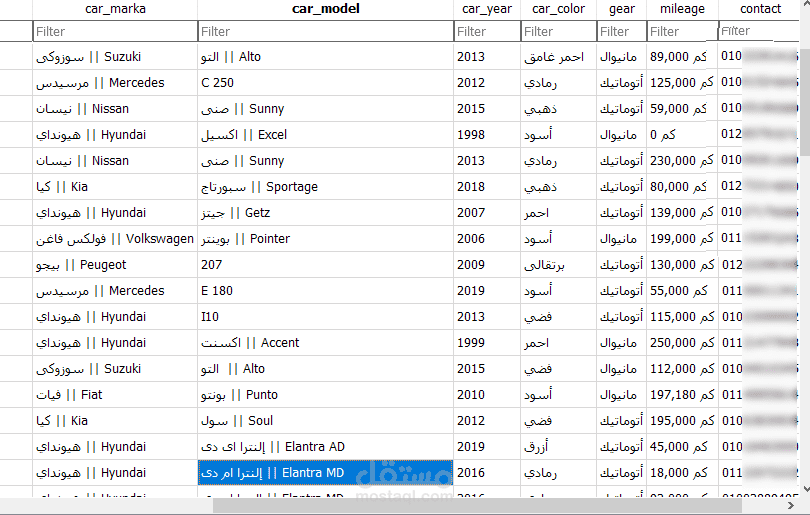
Task: Focus the gear Filter field
Action: pos(621,32)
